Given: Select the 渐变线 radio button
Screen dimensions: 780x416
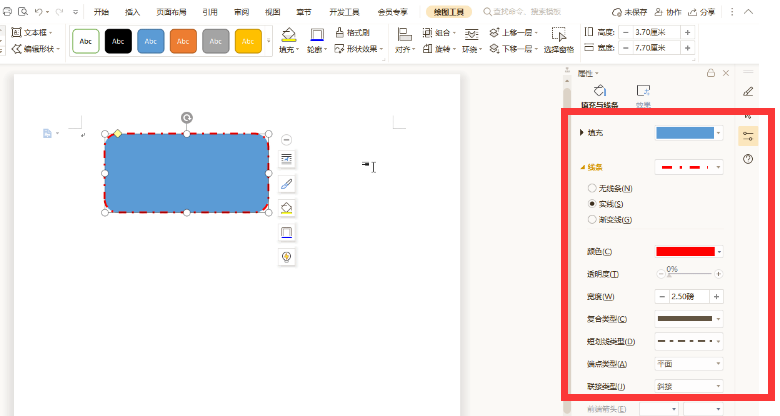Looking at the screenshot, I should [593, 218].
